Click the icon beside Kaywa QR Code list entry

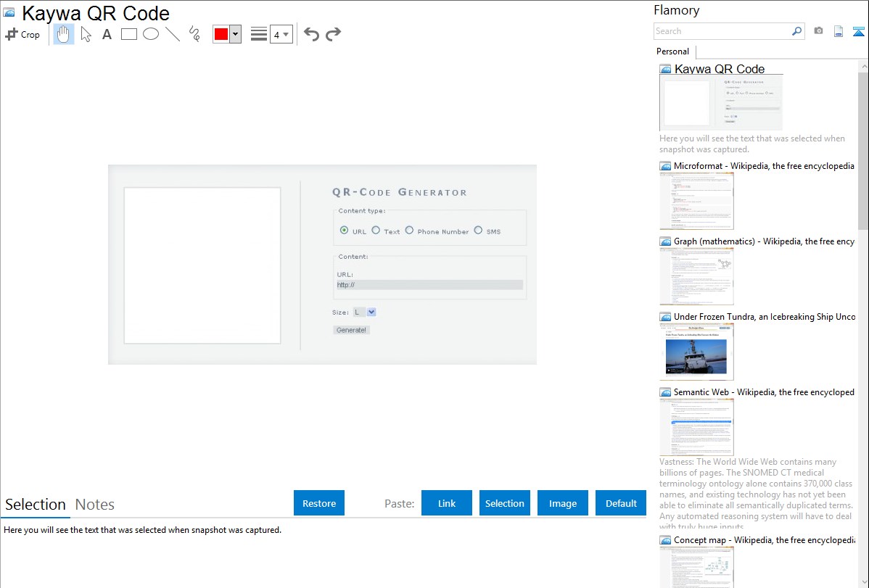(665, 70)
